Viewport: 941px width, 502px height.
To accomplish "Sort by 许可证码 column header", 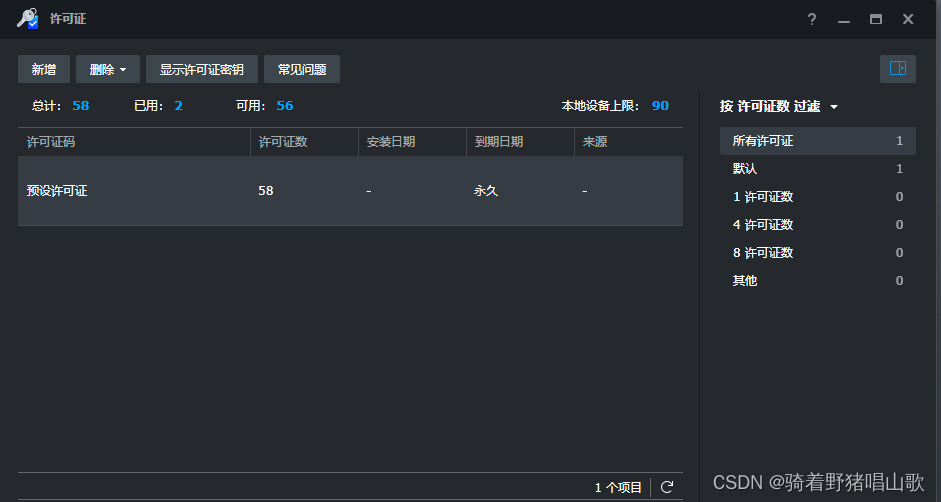I will tap(134, 142).
